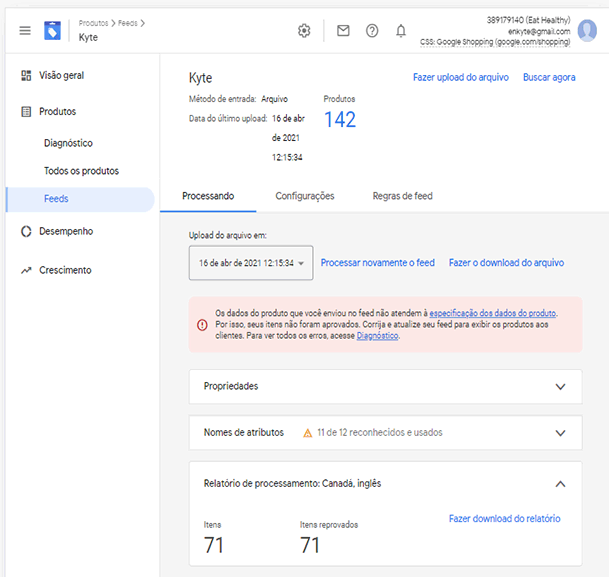Click the CSS: Google Shopping label
The width and height of the screenshot is (609, 577).
[495, 42]
